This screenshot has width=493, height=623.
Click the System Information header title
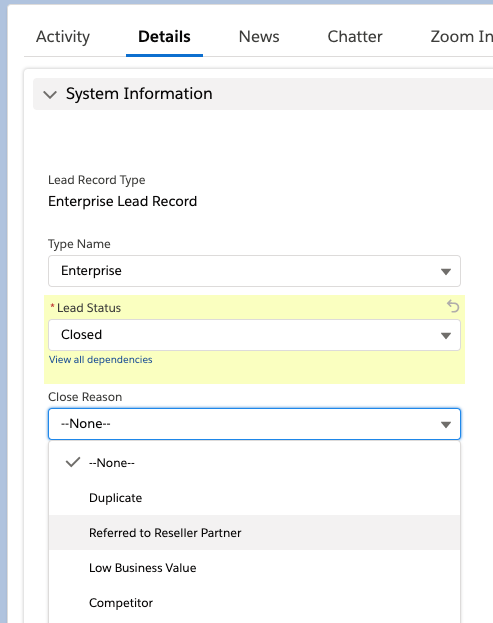[139, 94]
